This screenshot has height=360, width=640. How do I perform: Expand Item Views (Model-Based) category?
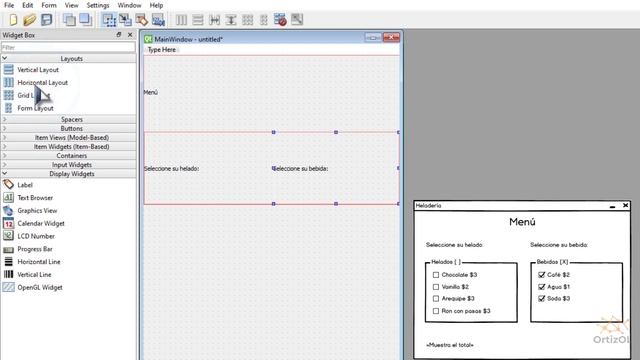coord(69,138)
